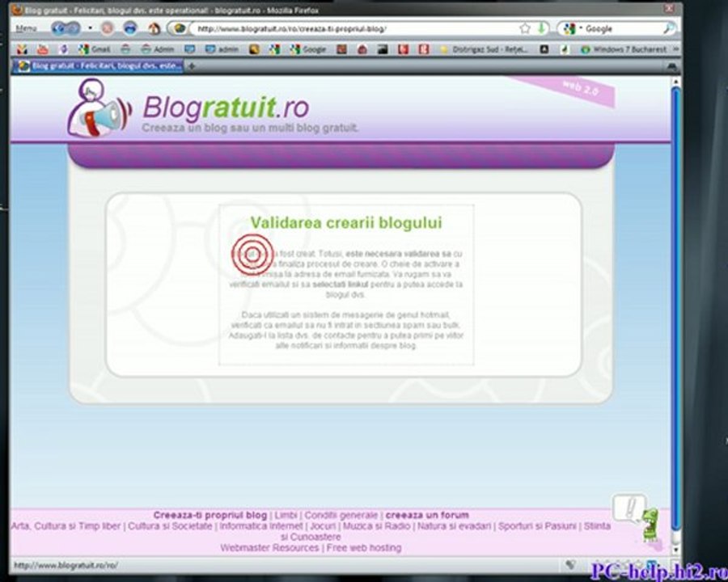Click into the Google search box
This screenshot has height=582, width=728.
(x=622, y=29)
